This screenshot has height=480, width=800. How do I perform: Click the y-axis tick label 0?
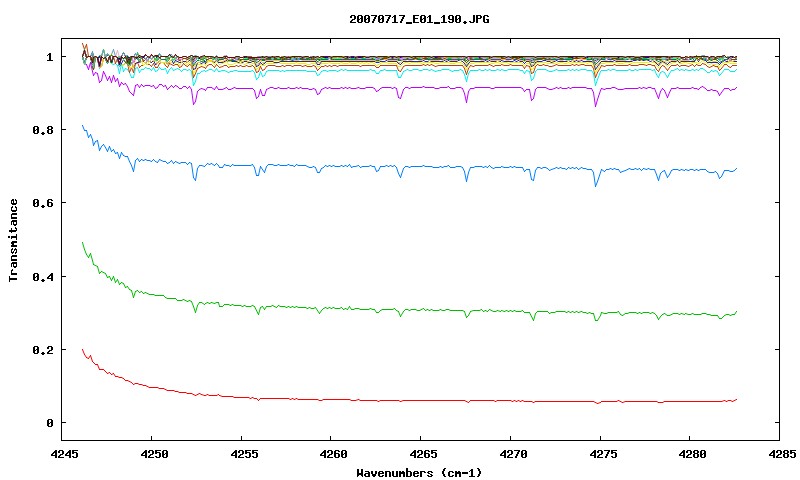tap(49, 423)
